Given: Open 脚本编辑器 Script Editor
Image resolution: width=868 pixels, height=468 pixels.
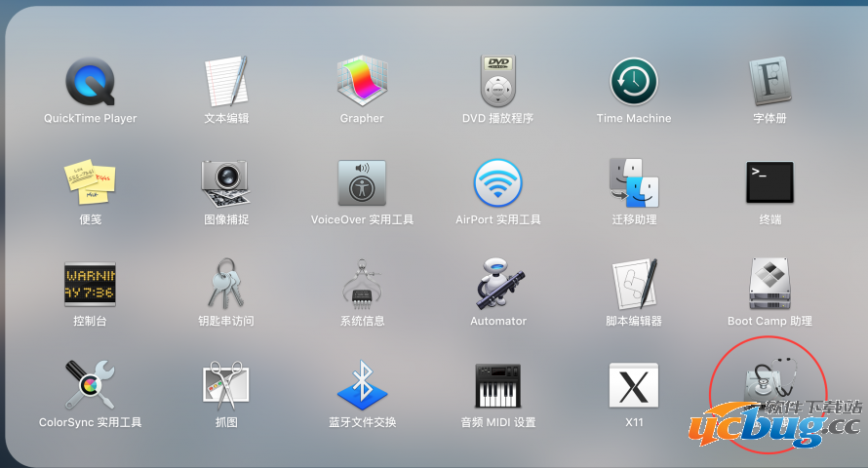Looking at the screenshot, I should (634, 284).
